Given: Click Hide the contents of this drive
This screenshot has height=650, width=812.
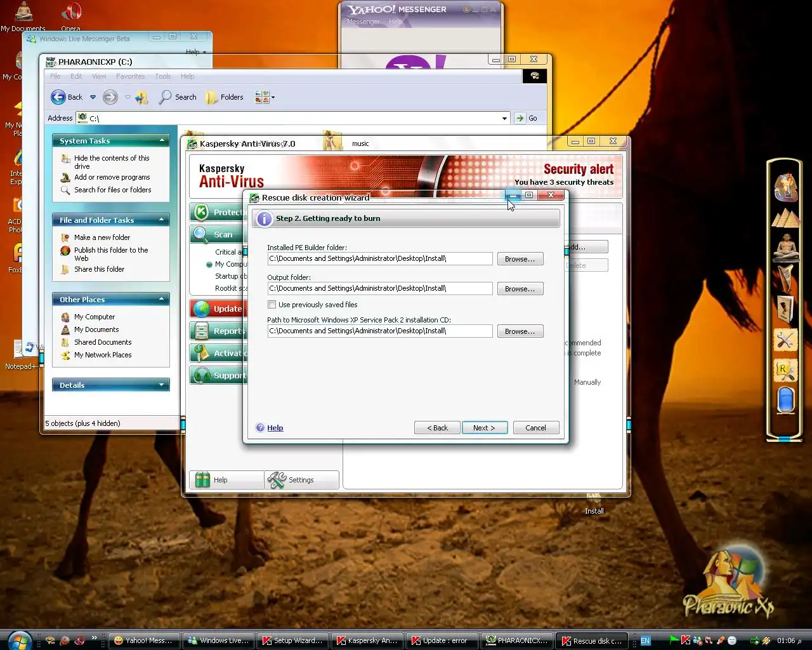Looking at the screenshot, I should (112, 162).
